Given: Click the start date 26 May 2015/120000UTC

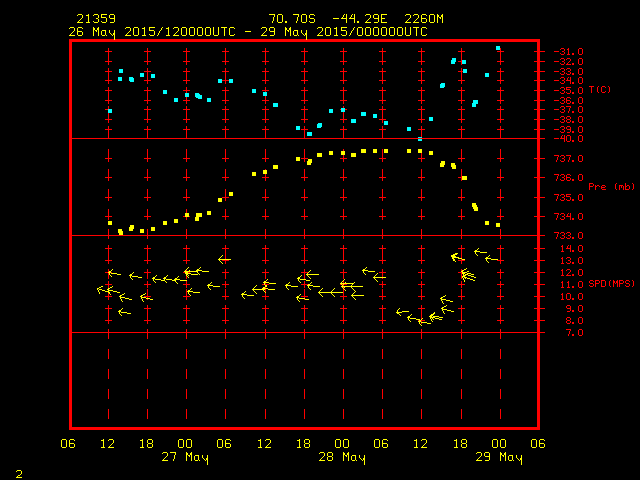Looking at the screenshot, I should (x=152, y=32).
